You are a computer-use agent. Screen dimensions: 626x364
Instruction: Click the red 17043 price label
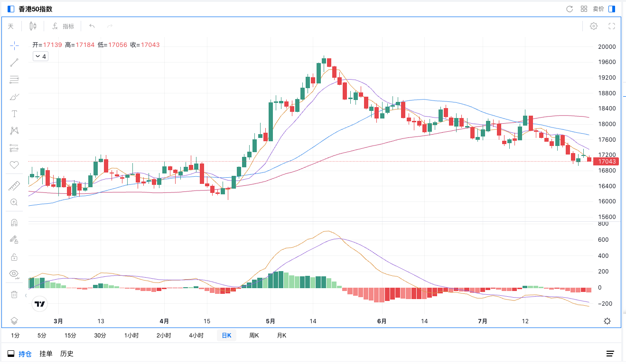607,162
